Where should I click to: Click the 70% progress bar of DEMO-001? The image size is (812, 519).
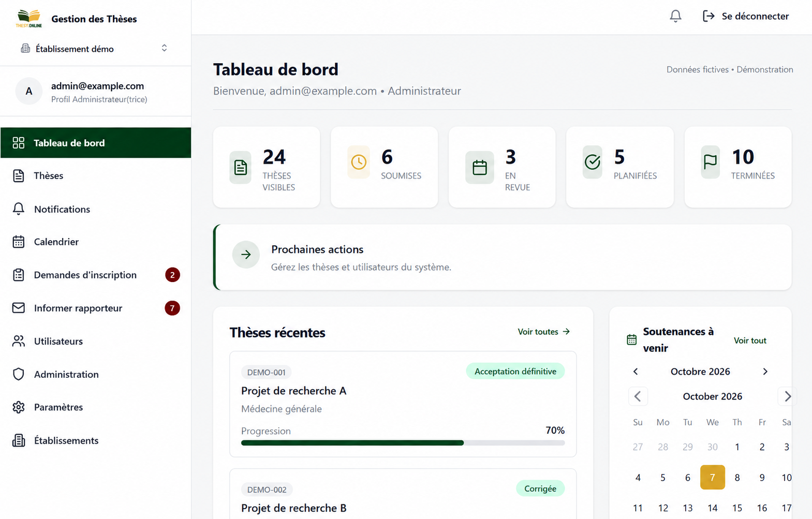point(403,443)
